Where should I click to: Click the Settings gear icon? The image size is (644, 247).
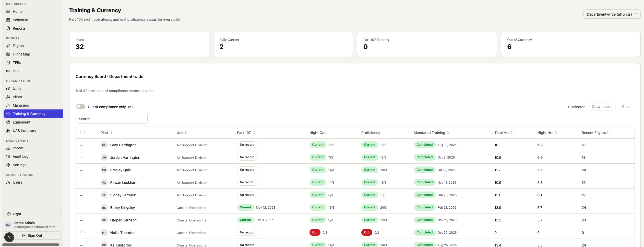pyautogui.click(x=8, y=165)
